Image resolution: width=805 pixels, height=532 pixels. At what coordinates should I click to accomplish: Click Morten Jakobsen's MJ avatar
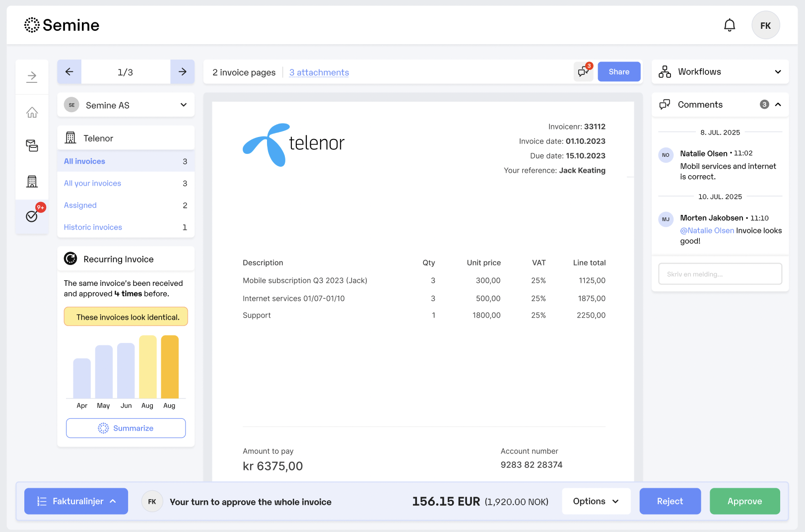coord(666,219)
